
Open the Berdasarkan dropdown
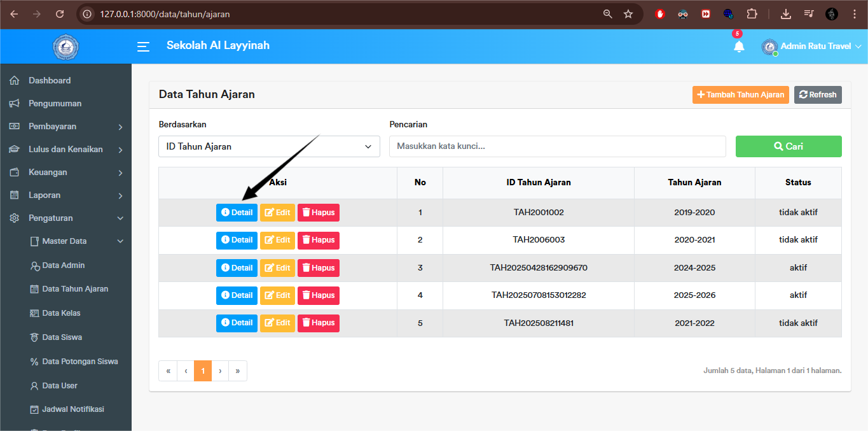tap(269, 146)
